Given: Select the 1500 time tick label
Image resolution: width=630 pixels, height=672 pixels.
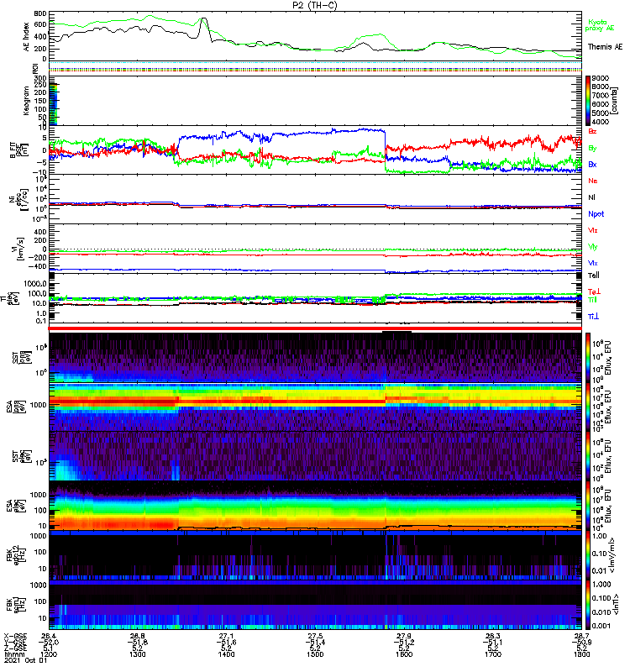Looking at the screenshot, I should pyautogui.click(x=315, y=654).
